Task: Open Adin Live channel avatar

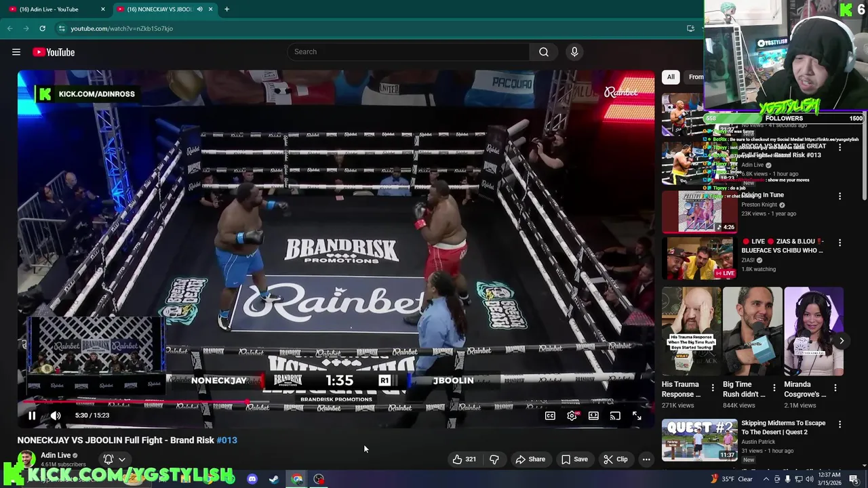Action: (x=26, y=459)
